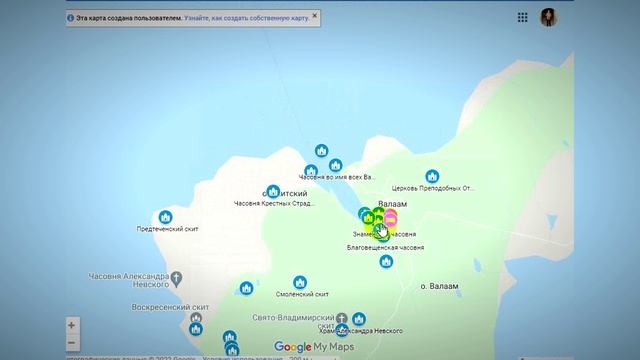This screenshot has width=640, height=360.
Task: Click the pink marker in Валаам cluster
Action: point(391,220)
